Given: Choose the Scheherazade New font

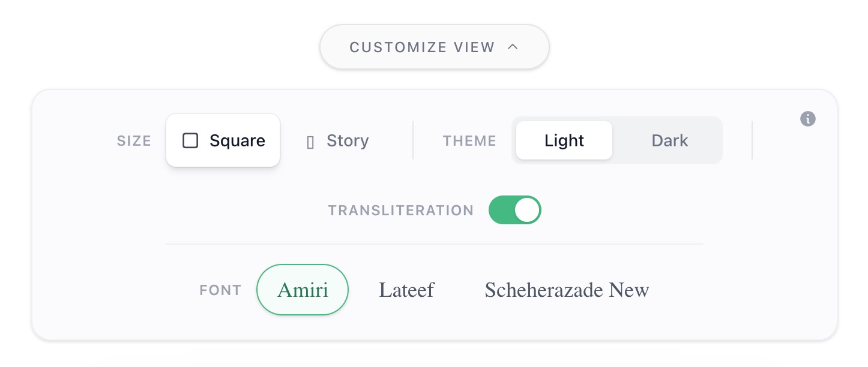Looking at the screenshot, I should (x=566, y=290).
